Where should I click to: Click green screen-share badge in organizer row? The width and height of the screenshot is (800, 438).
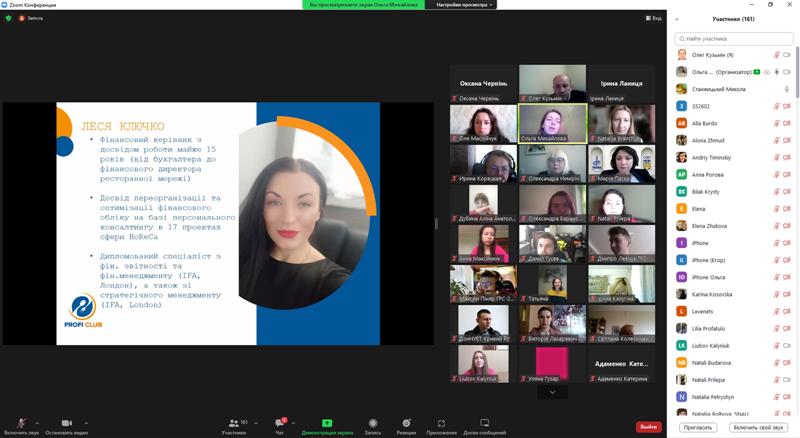point(757,72)
